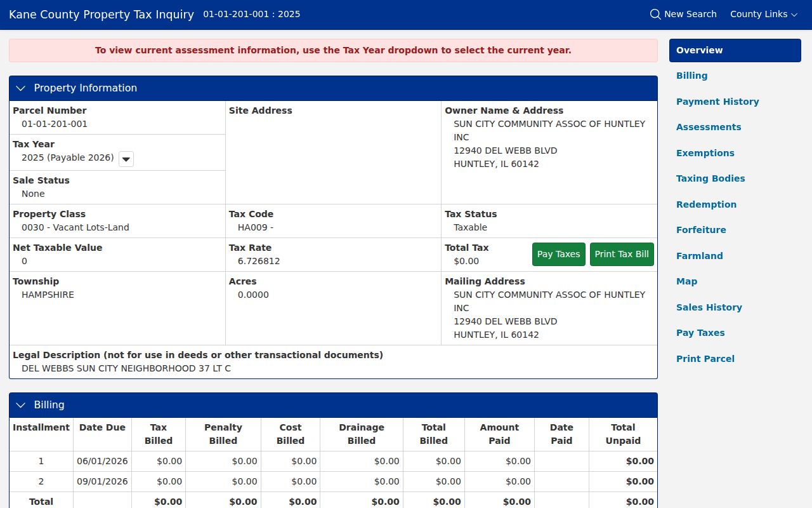This screenshot has height=508, width=812.
Task: Click the red current assessment notice banner
Action: coord(333,50)
